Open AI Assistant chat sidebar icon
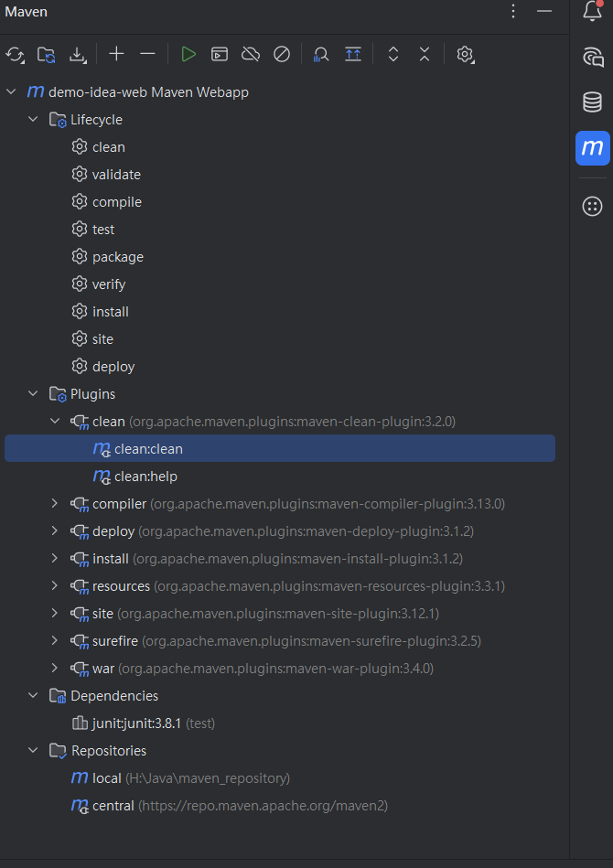 coord(593,57)
